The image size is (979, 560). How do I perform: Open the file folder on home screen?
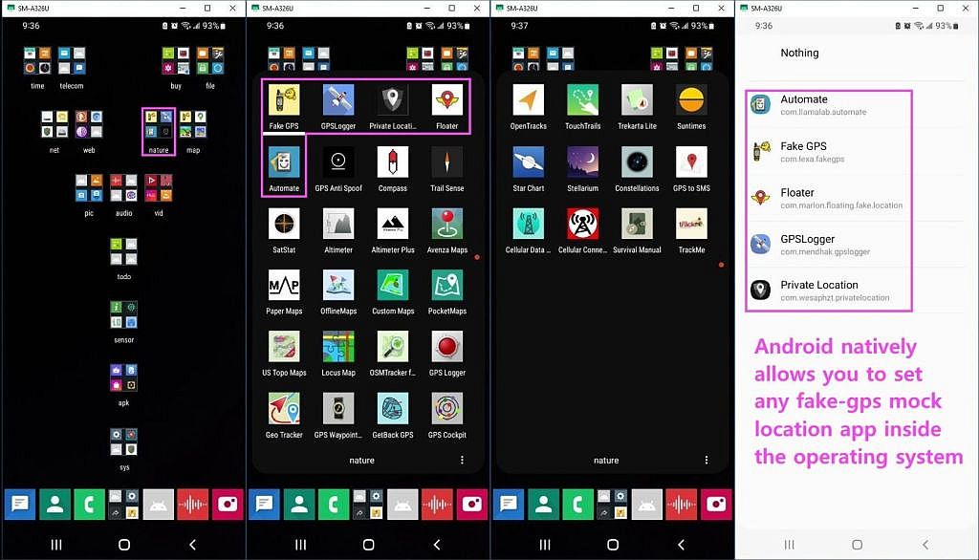(210, 60)
